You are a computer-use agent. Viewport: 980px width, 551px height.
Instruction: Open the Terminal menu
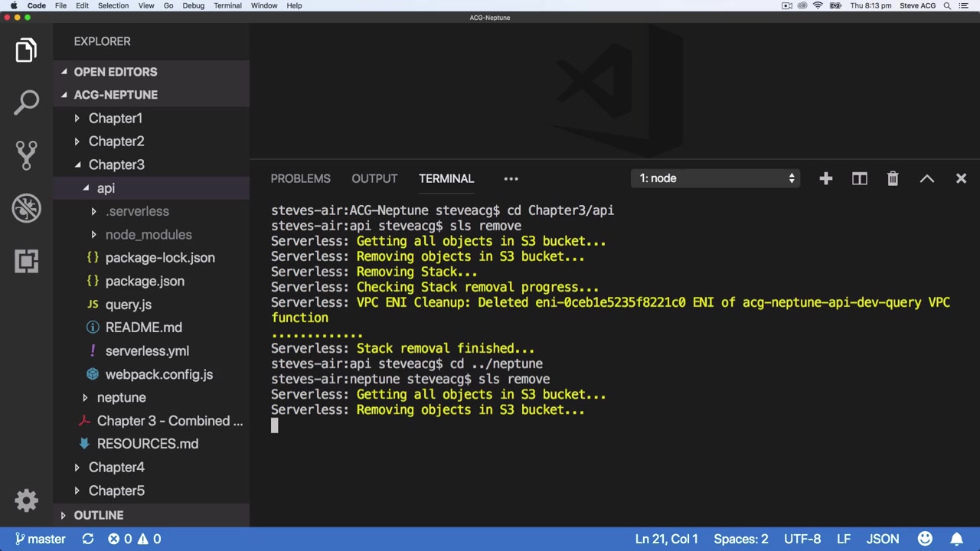tap(227, 5)
